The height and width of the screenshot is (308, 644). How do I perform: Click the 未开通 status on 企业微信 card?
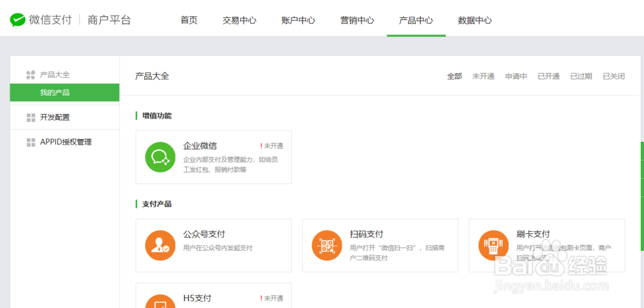click(x=274, y=146)
